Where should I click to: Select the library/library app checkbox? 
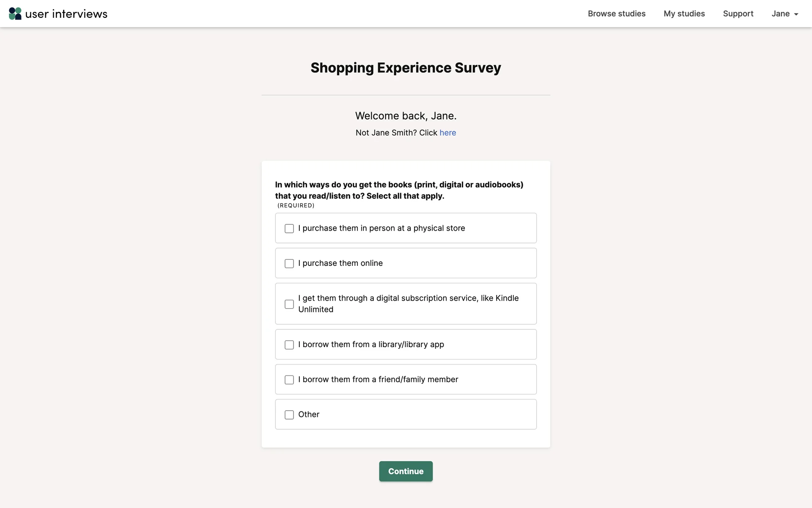pyautogui.click(x=289, y=345)
